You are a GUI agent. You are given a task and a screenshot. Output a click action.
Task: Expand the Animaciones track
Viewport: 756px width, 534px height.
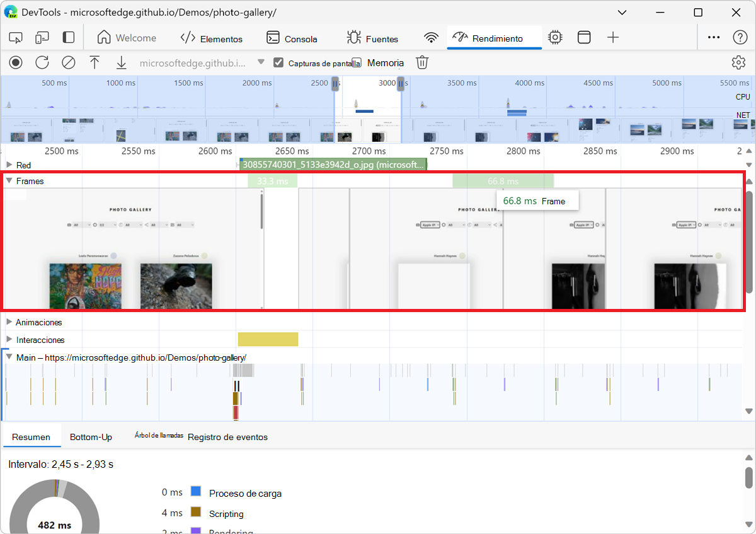click(9, 322)
